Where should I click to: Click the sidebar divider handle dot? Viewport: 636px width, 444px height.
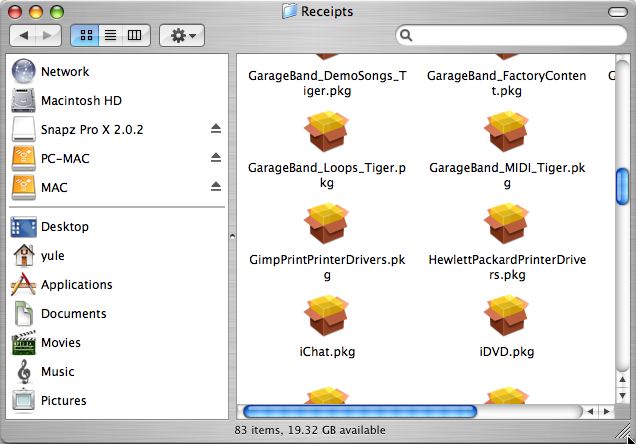232,236
